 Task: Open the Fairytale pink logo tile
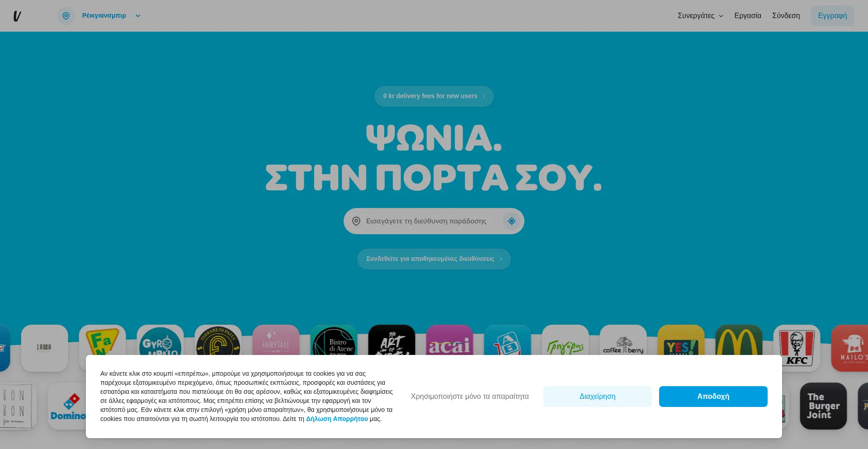click(276, 340)
